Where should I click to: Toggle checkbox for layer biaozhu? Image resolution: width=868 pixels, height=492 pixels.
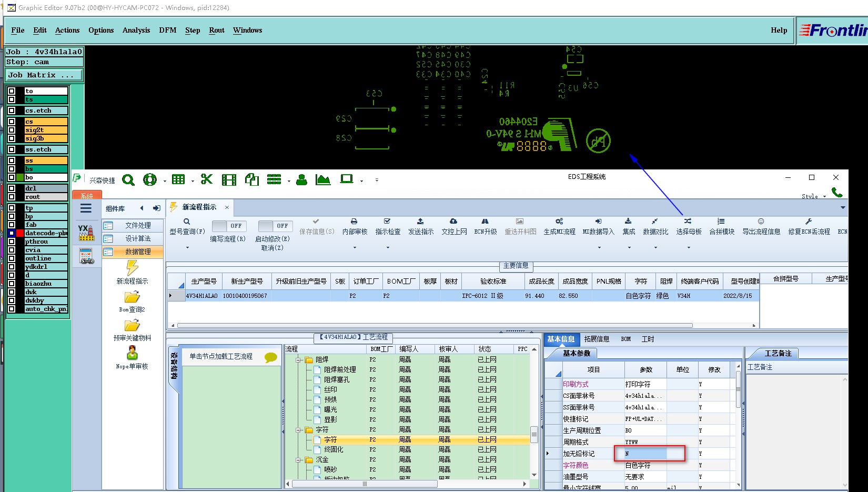pos(12,284)
